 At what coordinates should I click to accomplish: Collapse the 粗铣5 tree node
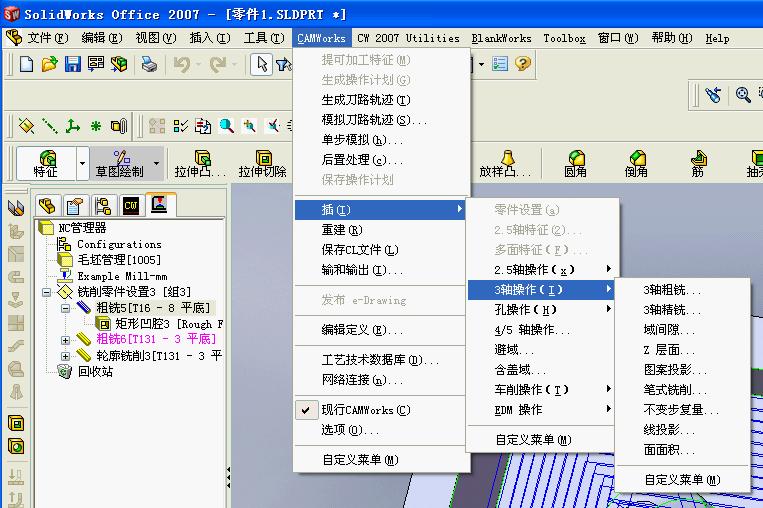pos(65,308)
